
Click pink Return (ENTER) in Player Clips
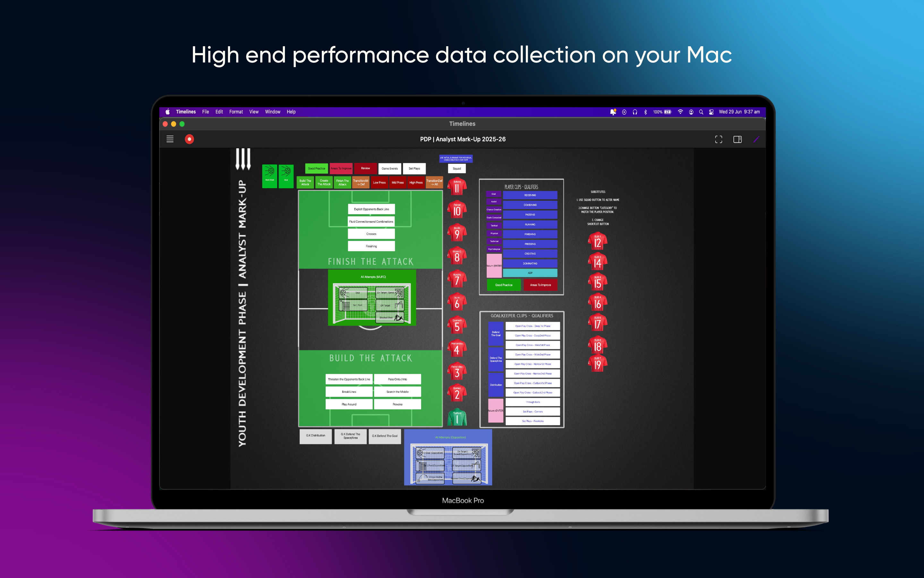(x=494, y=266)
